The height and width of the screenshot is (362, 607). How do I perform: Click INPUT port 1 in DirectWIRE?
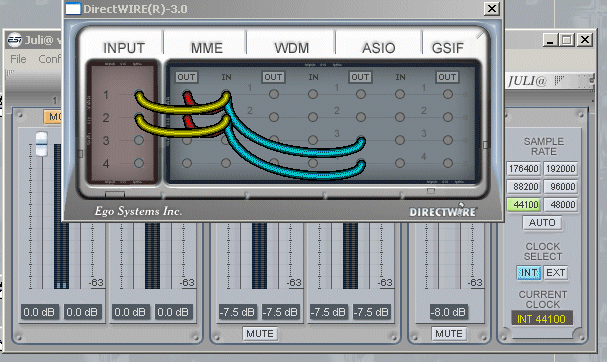coord(139,94)
